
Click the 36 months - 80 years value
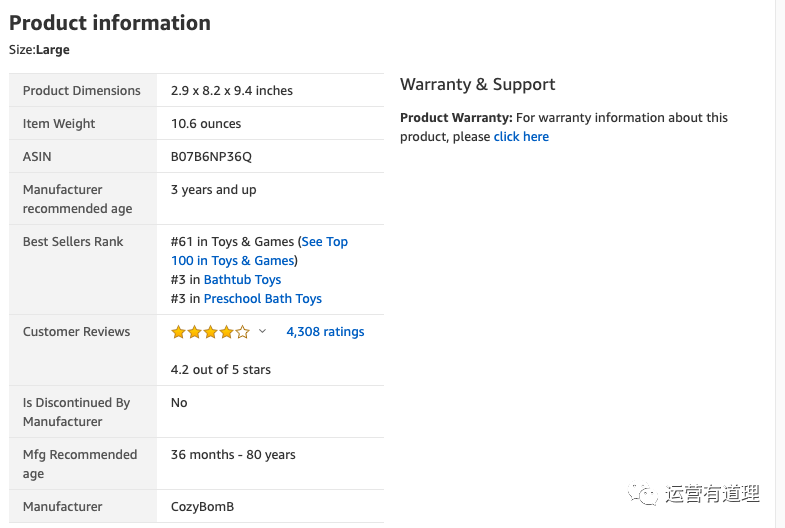pyautogui.click(x=233, y=454)
